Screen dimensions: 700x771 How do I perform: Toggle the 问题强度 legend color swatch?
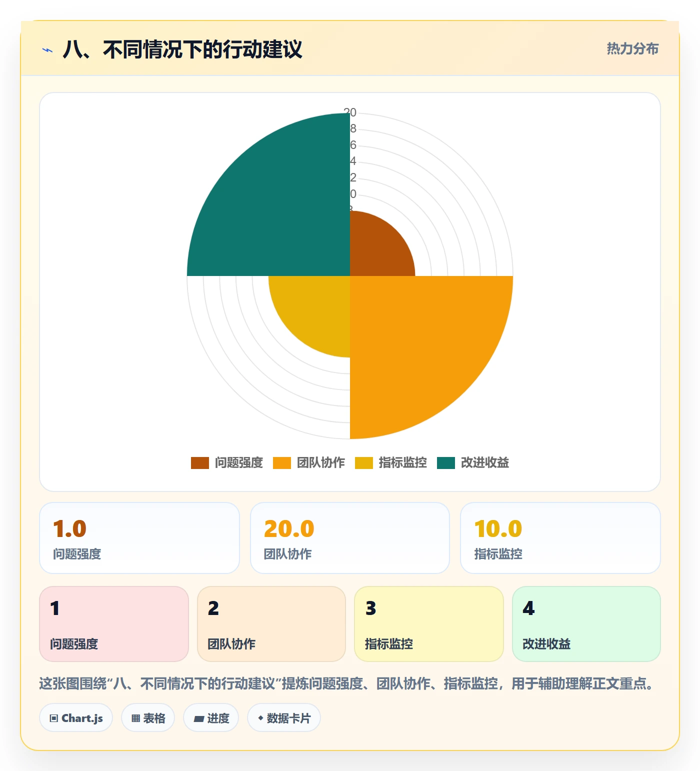pos(199,463)
